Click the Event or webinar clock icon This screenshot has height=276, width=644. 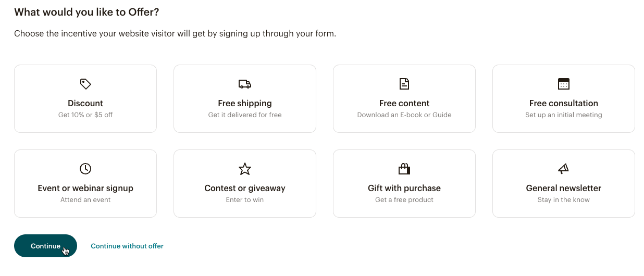pyautogui.click(x=85, y=169)
